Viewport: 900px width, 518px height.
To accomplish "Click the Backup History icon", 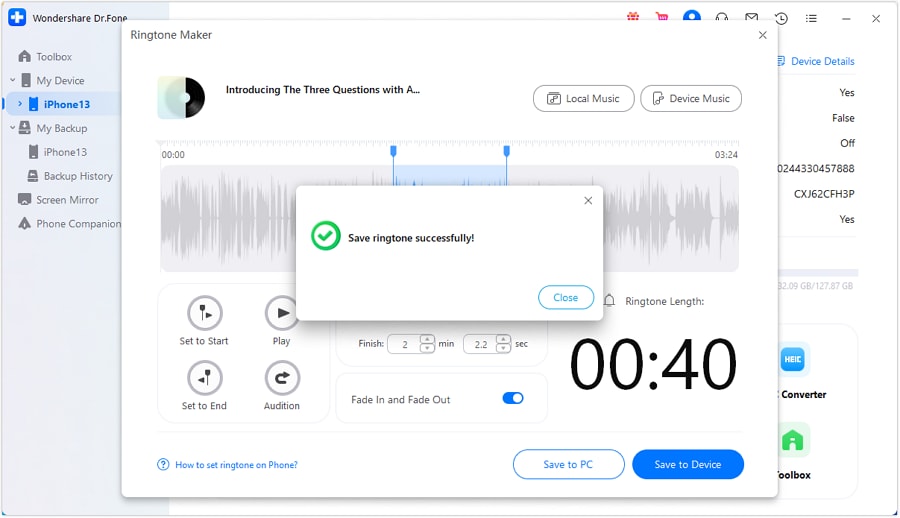I will (x=33, y=176).
